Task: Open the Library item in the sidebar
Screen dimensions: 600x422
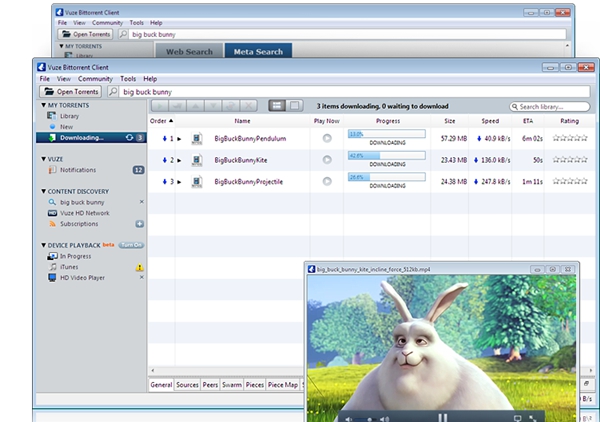Action: coord(72,116)
